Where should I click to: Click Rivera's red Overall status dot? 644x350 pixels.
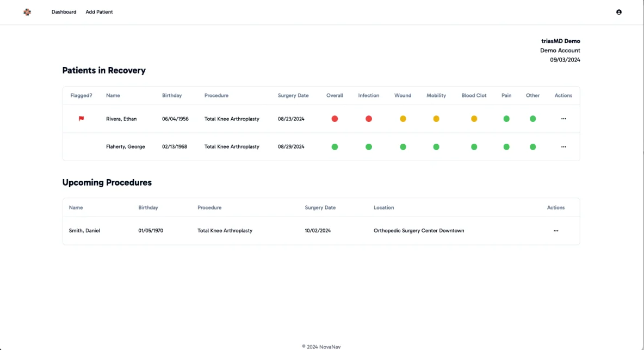tap(335, 119)
